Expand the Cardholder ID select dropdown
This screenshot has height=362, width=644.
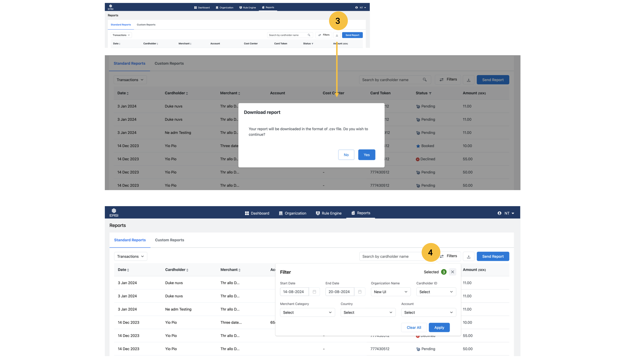[436, 292]
